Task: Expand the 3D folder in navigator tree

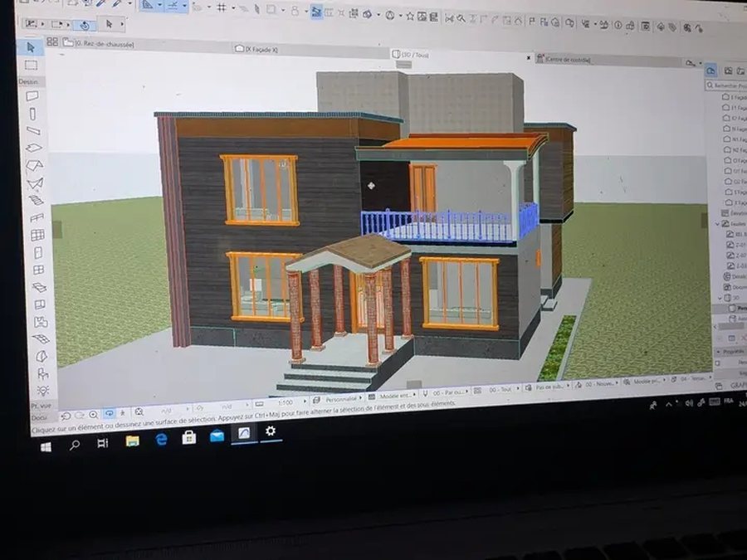Action: coord(720,298)
